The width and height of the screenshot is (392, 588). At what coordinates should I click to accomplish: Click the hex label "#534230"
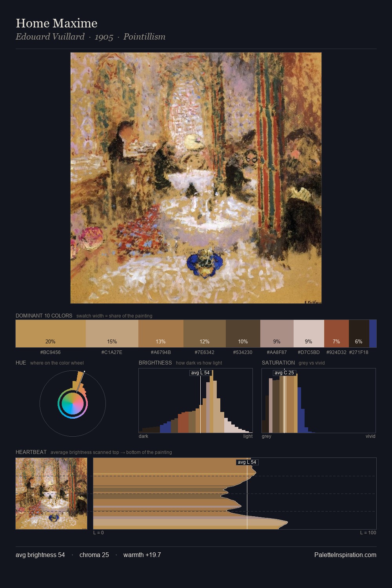243,352
